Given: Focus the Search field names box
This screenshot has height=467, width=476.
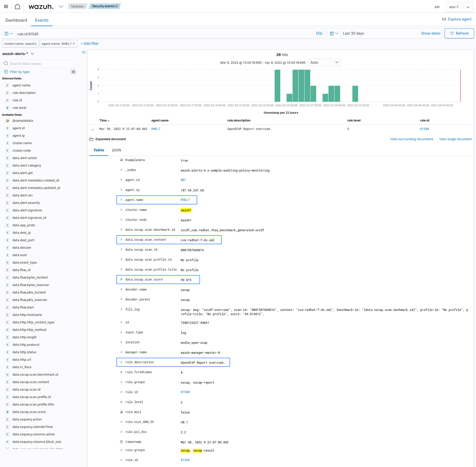Looking at the screenshot, I should [40, 64].
